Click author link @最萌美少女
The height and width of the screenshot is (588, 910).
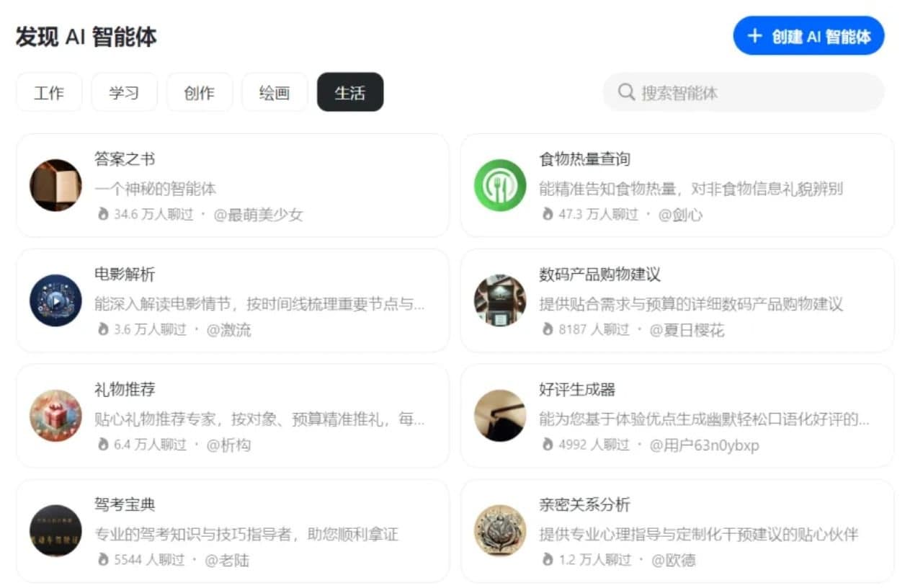[x=258, y=215]
